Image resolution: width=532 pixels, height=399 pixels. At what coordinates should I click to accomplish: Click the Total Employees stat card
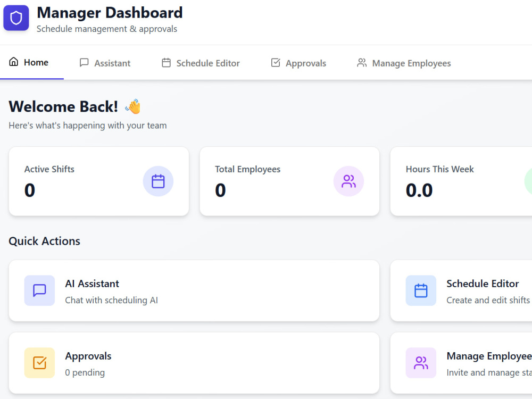289,181
